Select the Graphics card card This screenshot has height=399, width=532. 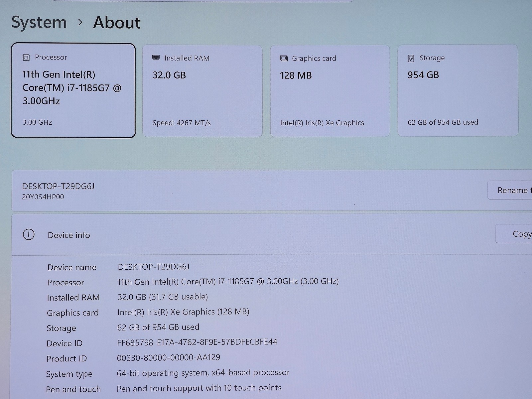pyautogui.click(x=330, y=91)
